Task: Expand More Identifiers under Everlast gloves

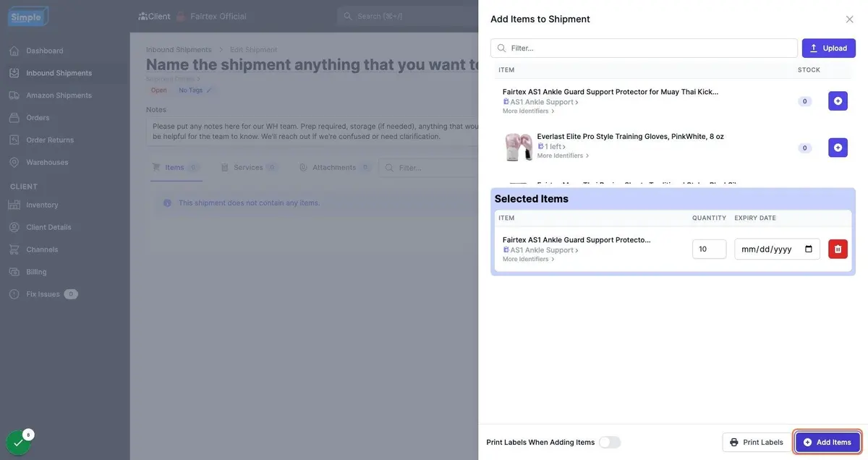Action: (563, 156)
